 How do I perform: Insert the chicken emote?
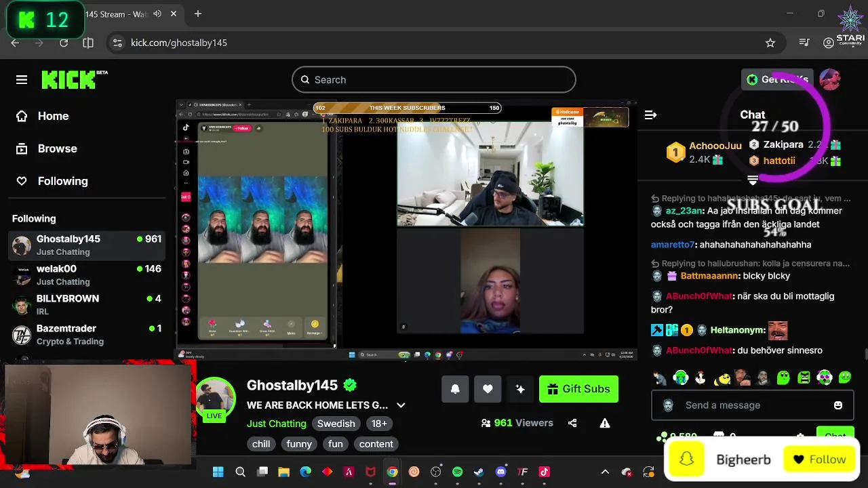pos(701,378)
